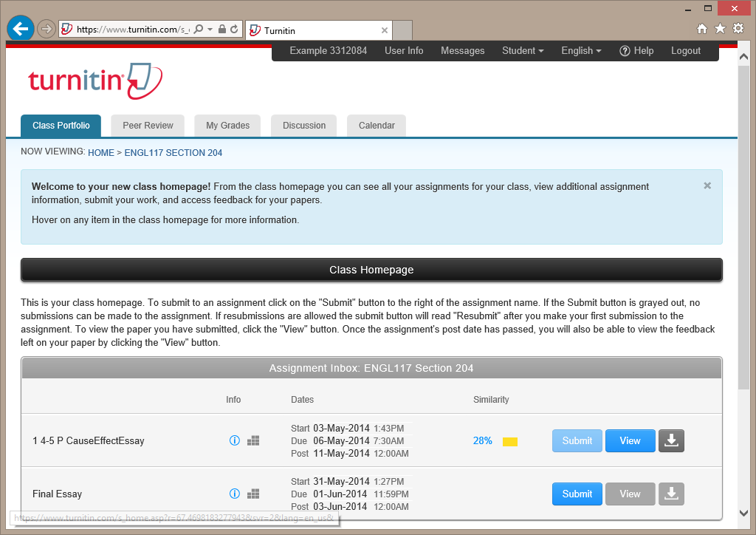The height and width of the screenshot is (535, 756).
Task: View the CauseEffectEssay submission
Action: (x=630, y=440)
